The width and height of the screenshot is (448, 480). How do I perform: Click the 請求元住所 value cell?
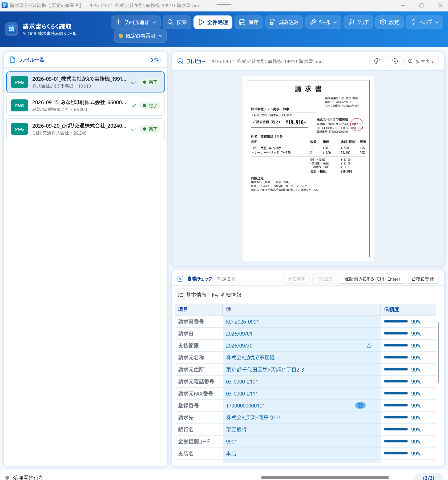pos(302,370)
